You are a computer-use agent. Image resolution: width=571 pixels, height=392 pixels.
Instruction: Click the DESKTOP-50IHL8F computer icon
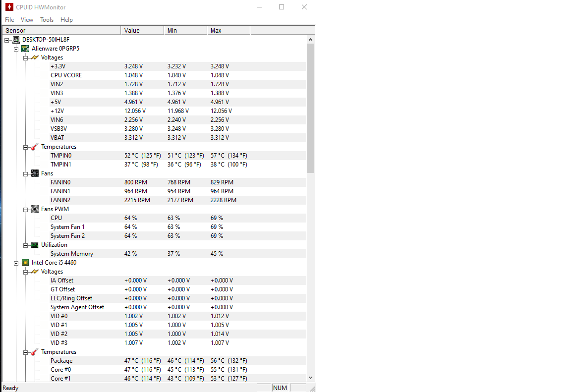[x=16, y=40]
